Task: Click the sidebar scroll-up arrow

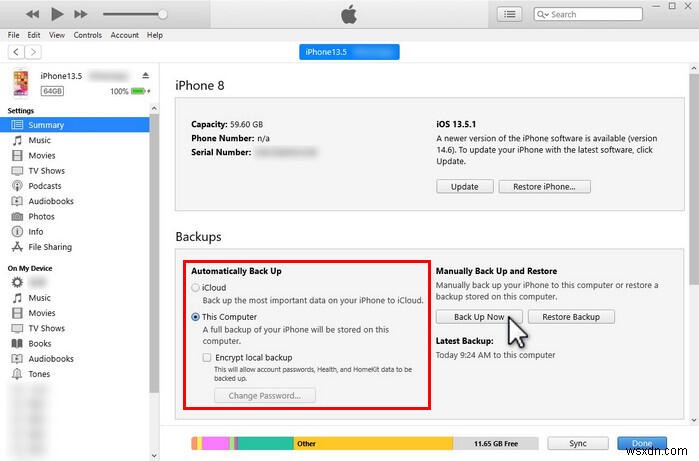Action: point(154,108)
